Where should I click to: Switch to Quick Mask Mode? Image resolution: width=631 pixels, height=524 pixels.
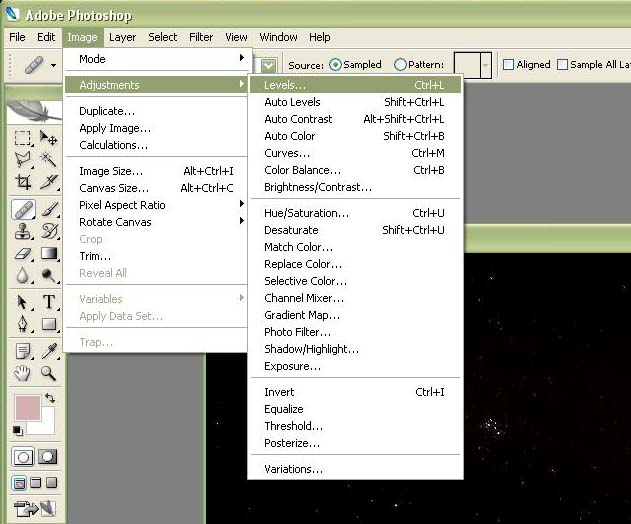[48, 457]
